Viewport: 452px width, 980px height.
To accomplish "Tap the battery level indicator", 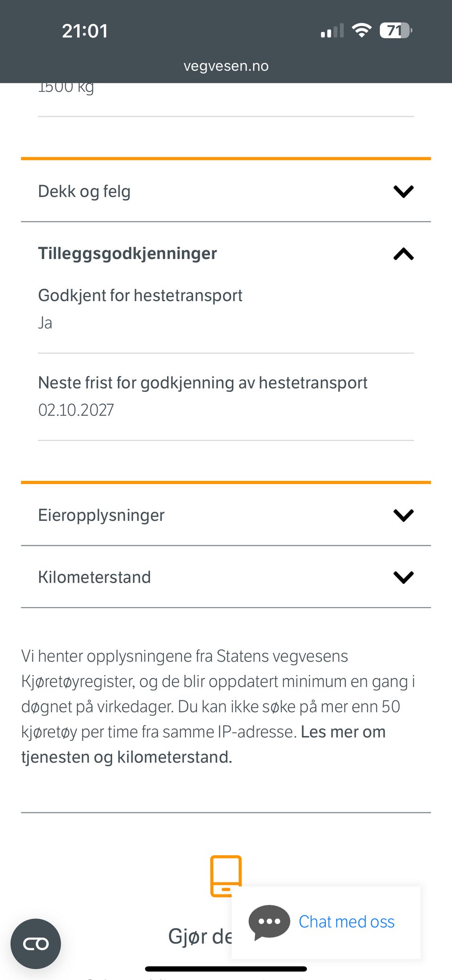I will (395, 31).
